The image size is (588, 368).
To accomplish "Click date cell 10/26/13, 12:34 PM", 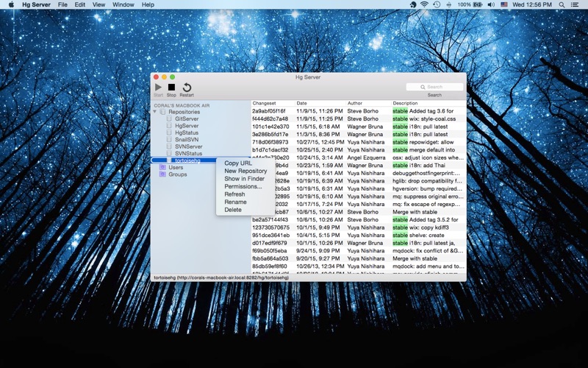I will click(x=320, y=266).
